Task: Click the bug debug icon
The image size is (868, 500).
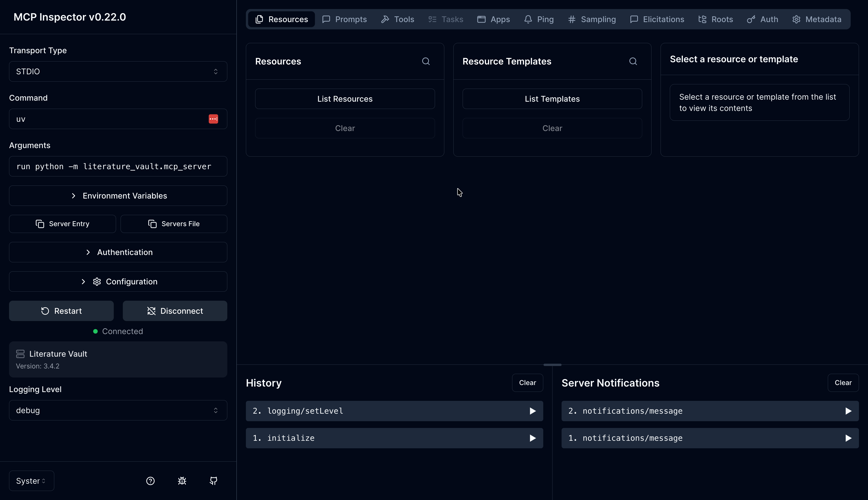Action: (182, 481)
